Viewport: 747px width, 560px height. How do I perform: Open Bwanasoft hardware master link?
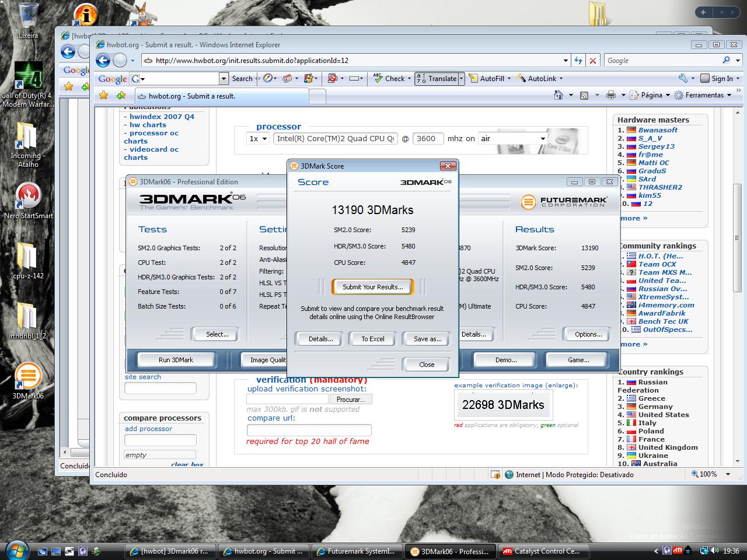pos(658,130)
